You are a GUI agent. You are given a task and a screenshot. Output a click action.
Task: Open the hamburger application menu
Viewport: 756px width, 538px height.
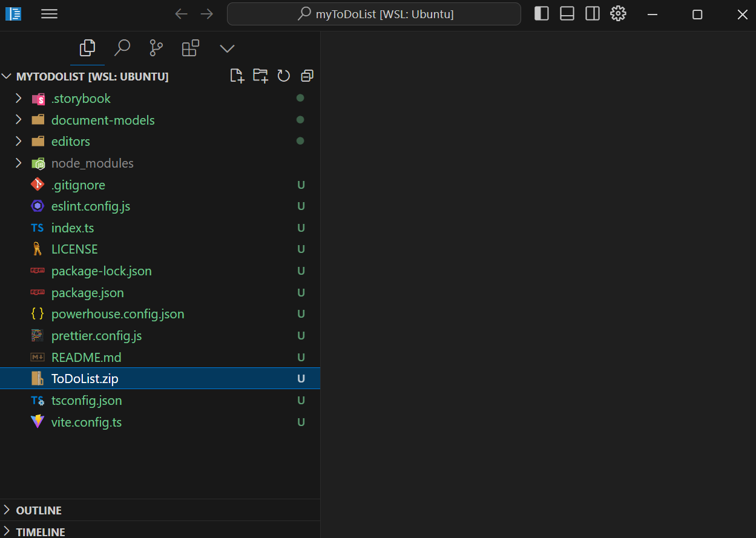pyautogui.click(x=49, y=14)
